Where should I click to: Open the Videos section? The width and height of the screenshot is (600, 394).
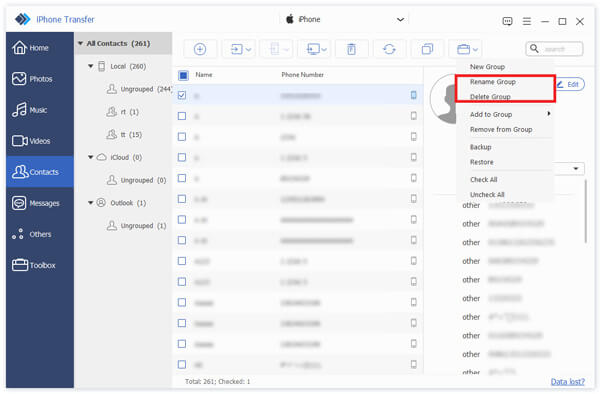[39, 141]
